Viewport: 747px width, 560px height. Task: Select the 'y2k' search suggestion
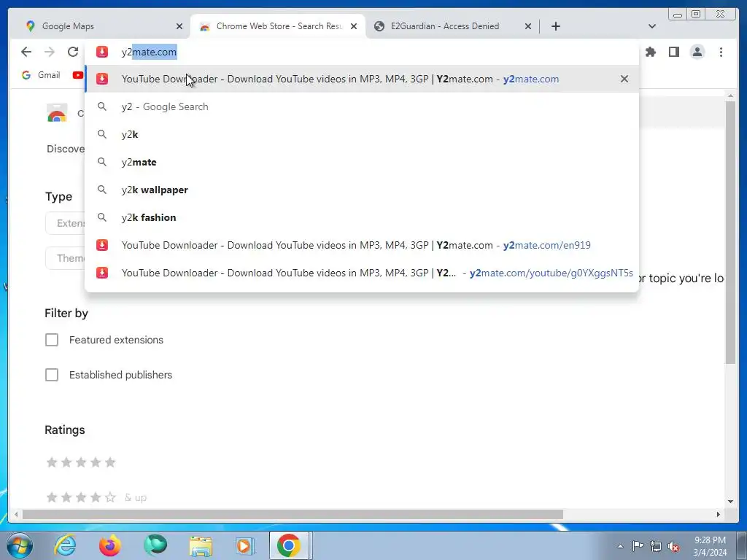click(x=362, y=134)
